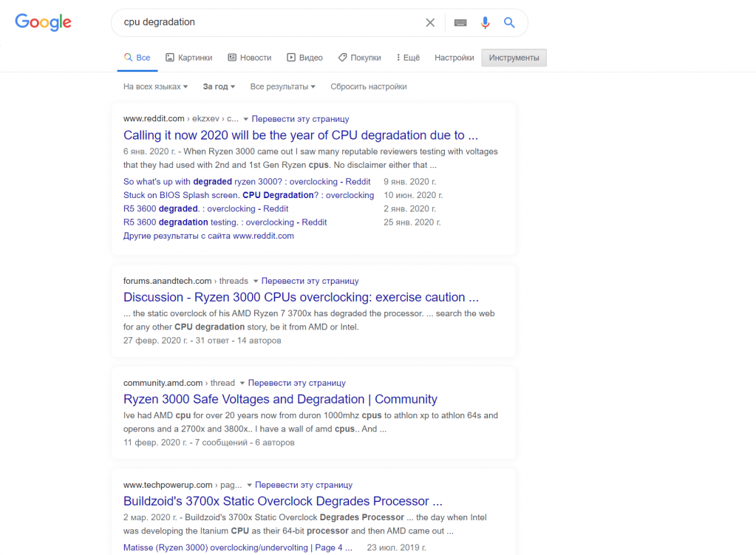Click the '11 февр. 2020 г. - 7 сообщений' text

click(x=185, y=442)
